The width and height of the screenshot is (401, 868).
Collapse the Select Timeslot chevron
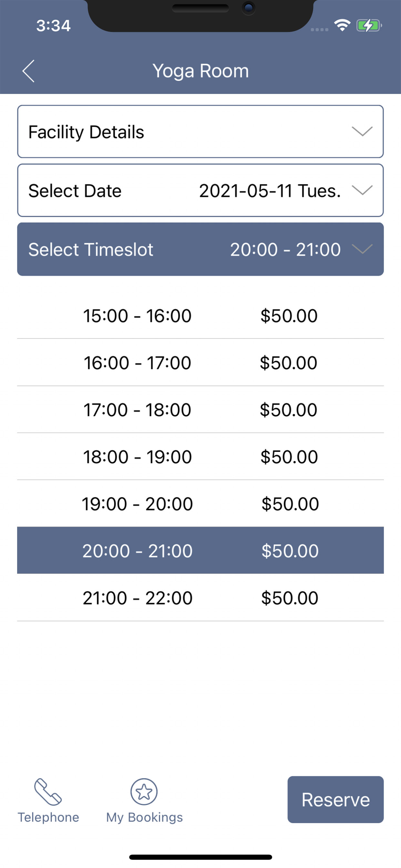[x=362, y=249]
